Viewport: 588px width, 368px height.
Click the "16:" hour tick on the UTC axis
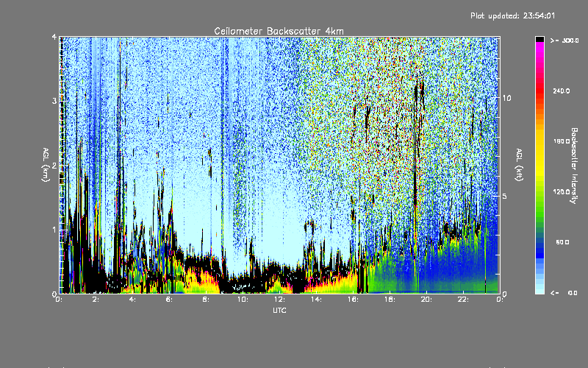(x=353, y=300)
